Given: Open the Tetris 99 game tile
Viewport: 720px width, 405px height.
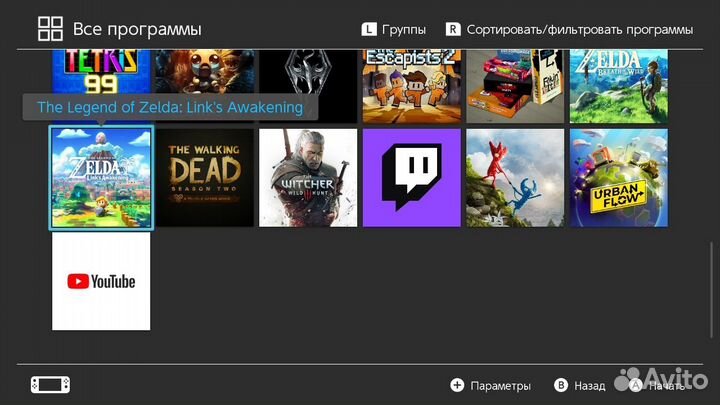Looking at the screenshot, I should tap(101, 72).
